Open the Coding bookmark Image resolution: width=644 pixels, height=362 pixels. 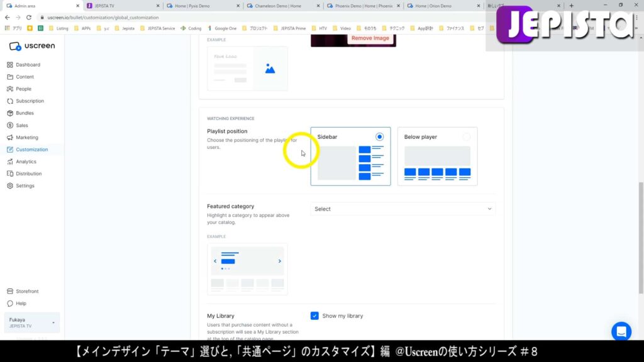tap(191, 28)
